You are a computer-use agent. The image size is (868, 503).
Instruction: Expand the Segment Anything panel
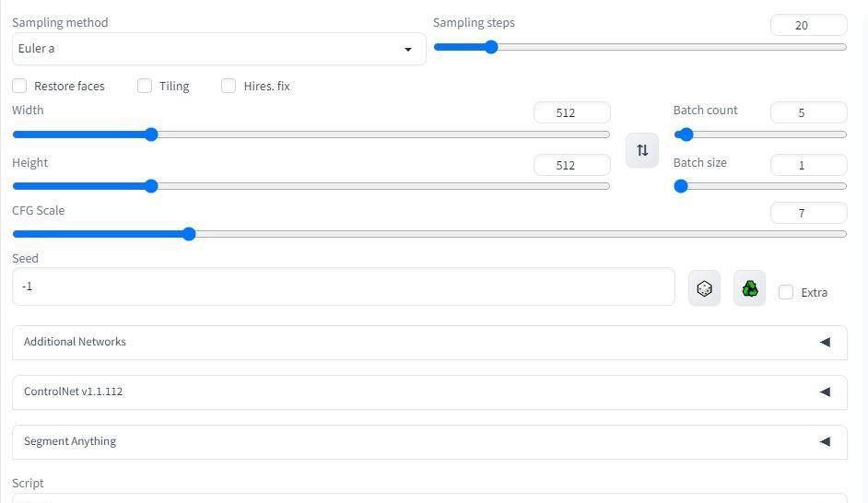tap(429, 442)
